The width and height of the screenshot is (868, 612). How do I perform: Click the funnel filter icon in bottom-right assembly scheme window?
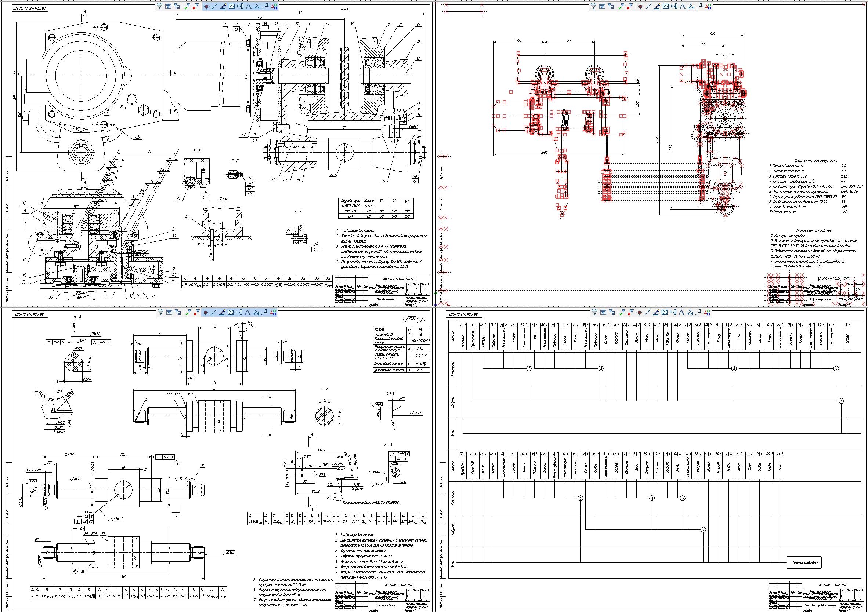pos(594,313)
